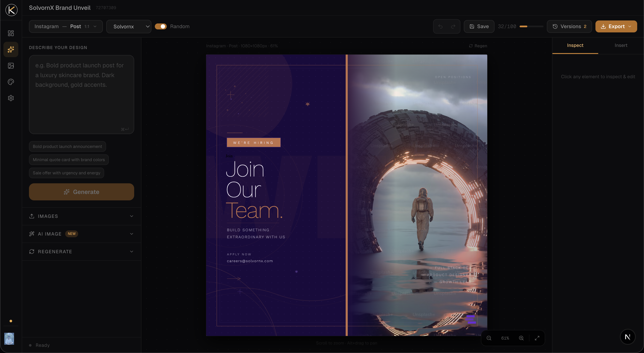Image resolution: width=644 pixels, height=353 pixels.
Task: Click the upload icon beside IMAGES
Action: click(x=32, y=216)
